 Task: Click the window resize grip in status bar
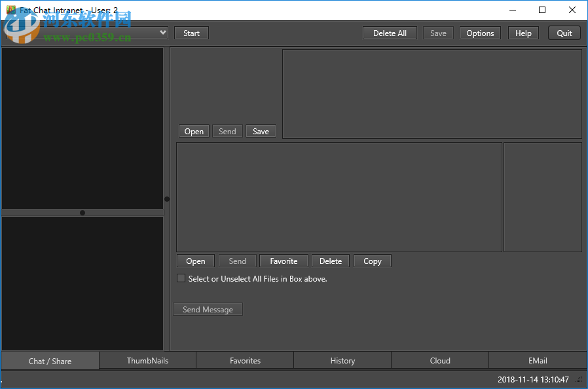tap(579, 379)
